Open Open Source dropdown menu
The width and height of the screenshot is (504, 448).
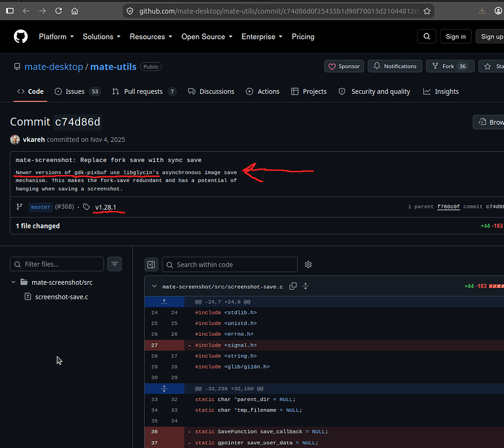[207, 37]
